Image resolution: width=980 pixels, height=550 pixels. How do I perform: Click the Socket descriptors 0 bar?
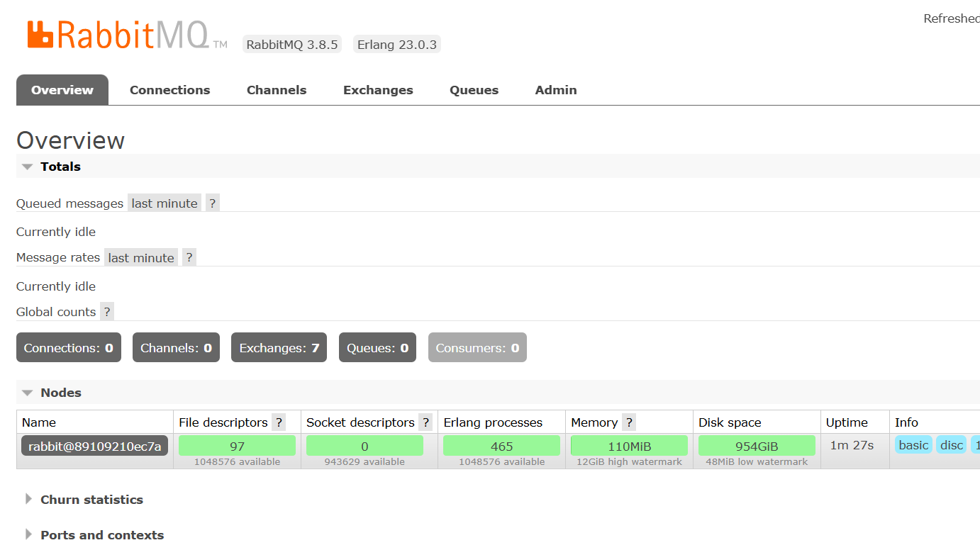click(364, 446)
